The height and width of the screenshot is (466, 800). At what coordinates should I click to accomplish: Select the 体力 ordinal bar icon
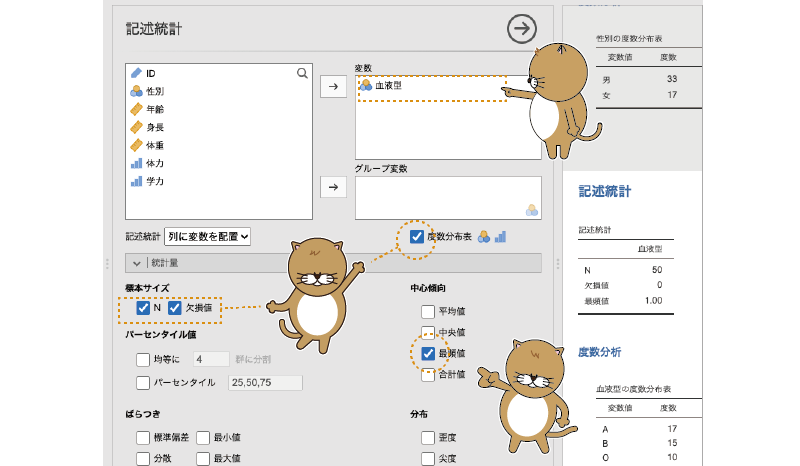pyautogui.click(x=136, y=163)
